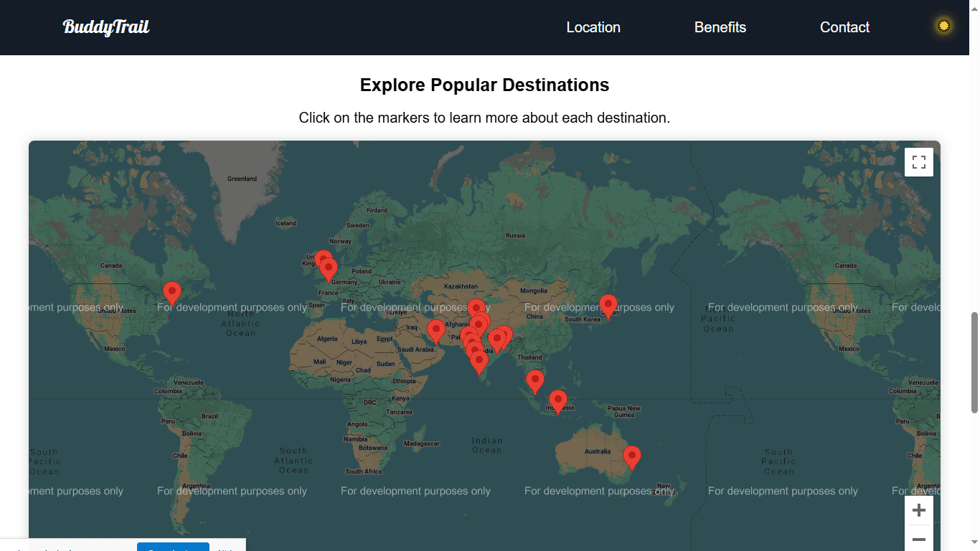Click the Explore Popular Destinations heading
This screenshot has width=980, height=551.
pyautogui.click(x=484, y=85)
